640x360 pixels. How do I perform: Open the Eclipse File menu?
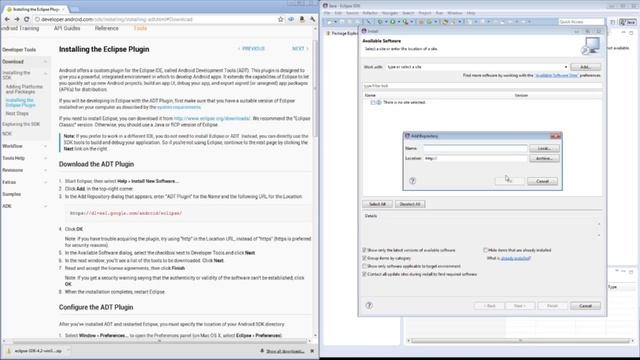click(x=327, y=13)
